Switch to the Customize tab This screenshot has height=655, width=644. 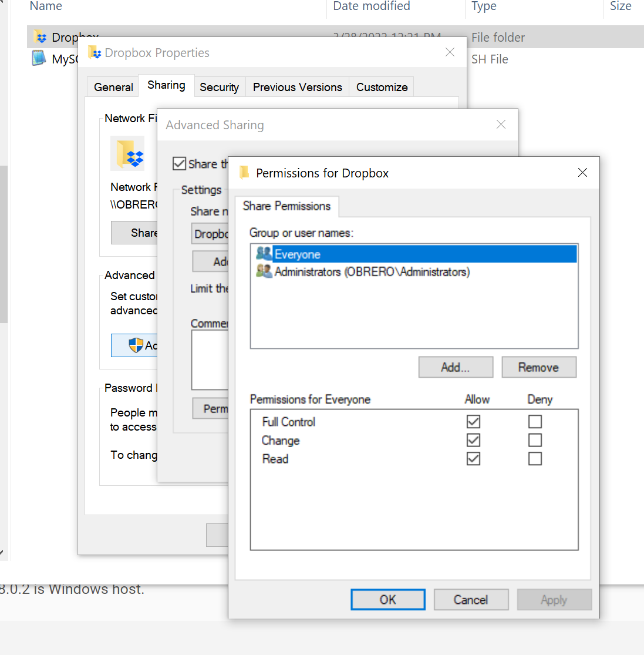pos(382,87)
